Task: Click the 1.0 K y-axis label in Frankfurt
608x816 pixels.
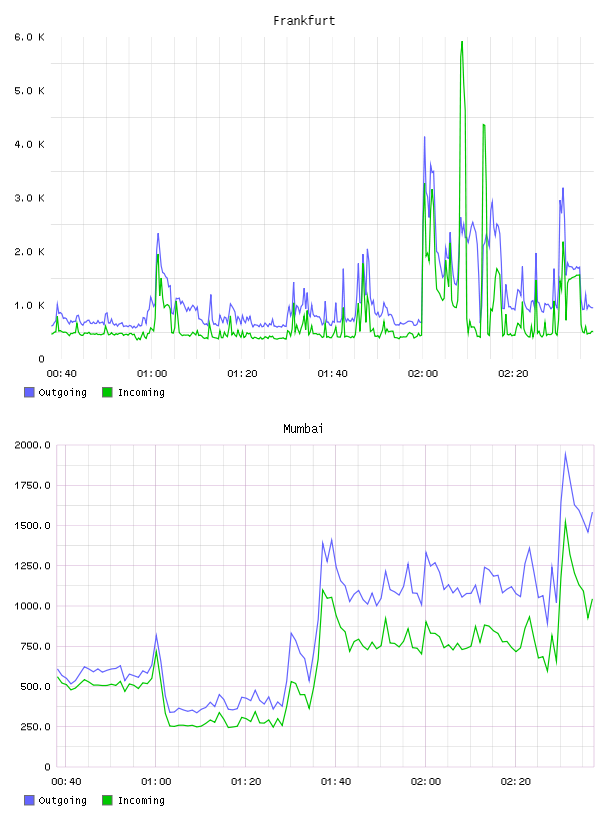Action: tap(30, 305)
